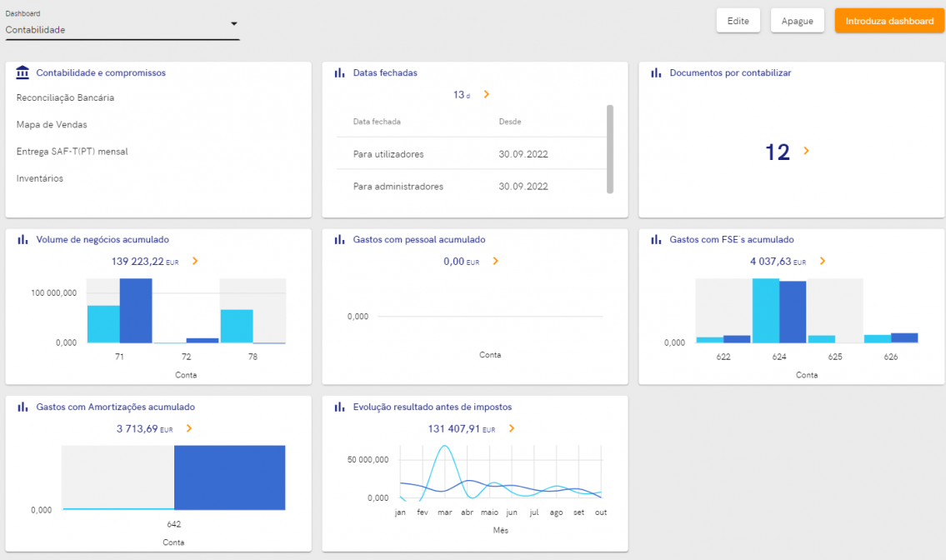Click the chart icon beside Gastos com Amortizações acumulado
This screenshot has width=946, height=560.
coord(23,407)
